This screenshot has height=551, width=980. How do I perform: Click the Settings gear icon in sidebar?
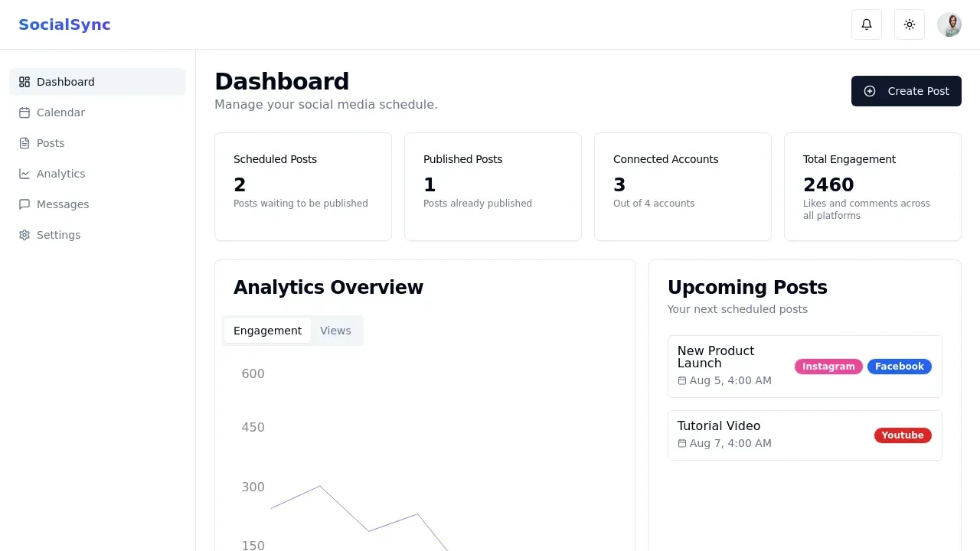click(x=24, y=235)
